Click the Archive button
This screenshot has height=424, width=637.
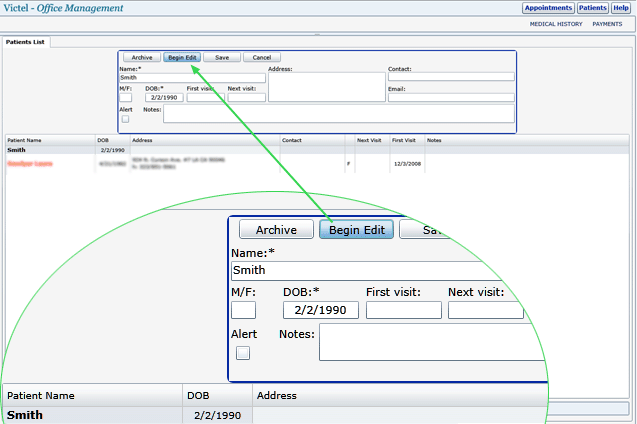click(x=142, y=58)
